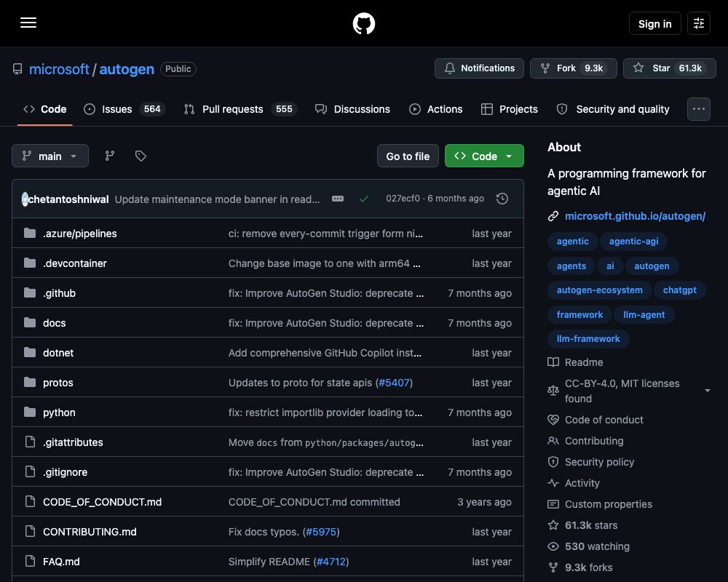Open the main branch dropdown
This screenshot has height=582, width=728.
click(50, 156)
